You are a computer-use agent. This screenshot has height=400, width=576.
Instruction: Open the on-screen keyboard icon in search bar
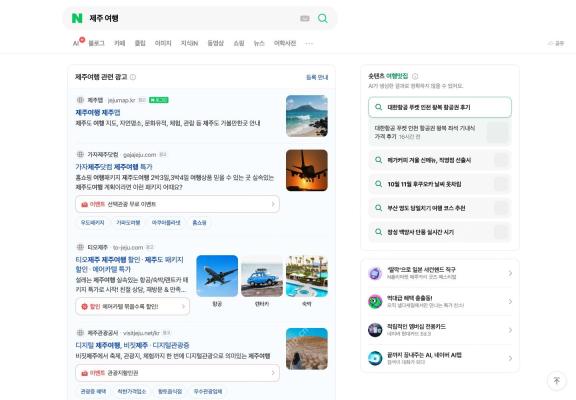point(305,18)
